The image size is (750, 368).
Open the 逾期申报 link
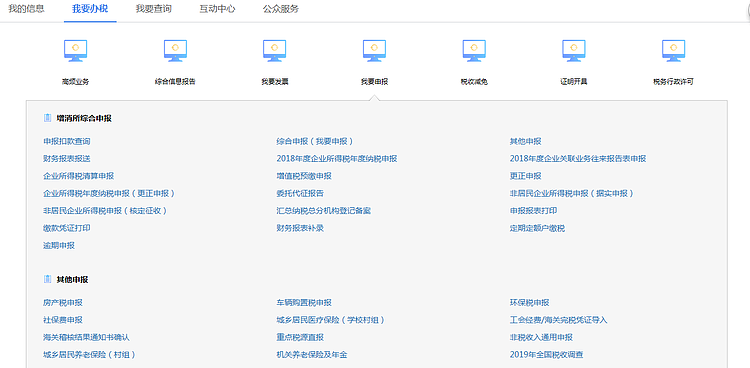59,245
